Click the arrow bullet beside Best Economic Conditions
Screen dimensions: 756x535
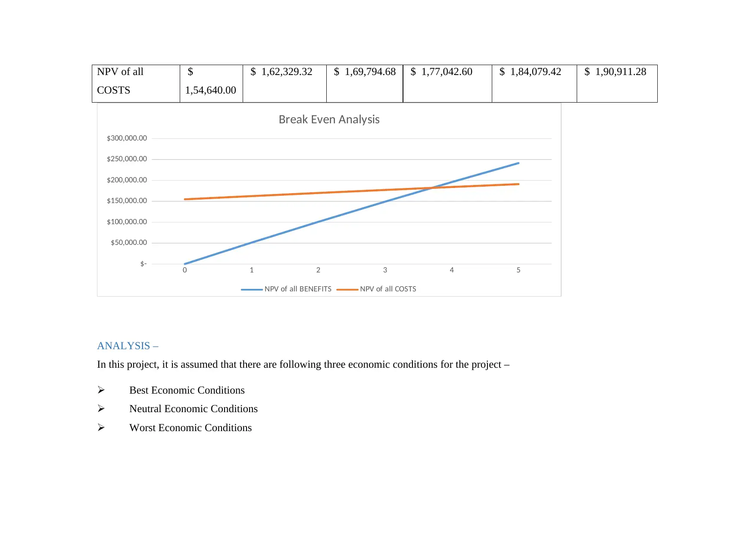101,390
